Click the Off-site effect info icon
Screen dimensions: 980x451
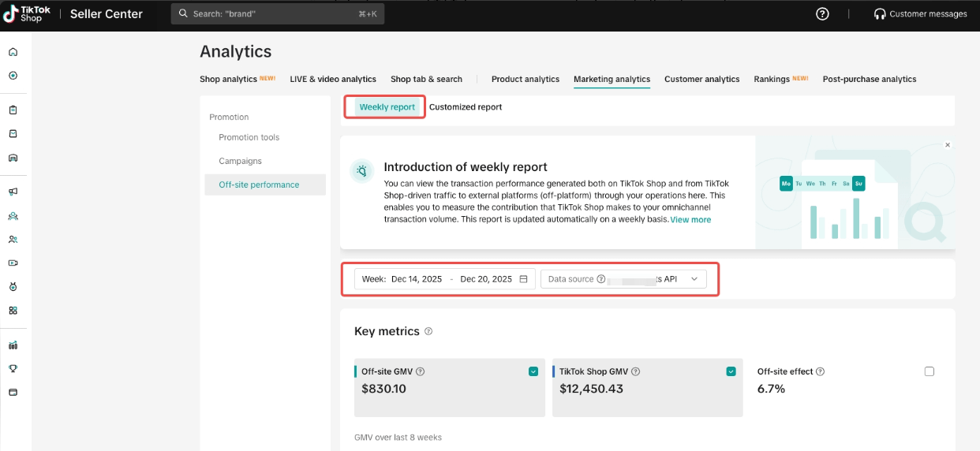[x=821, y=371]
